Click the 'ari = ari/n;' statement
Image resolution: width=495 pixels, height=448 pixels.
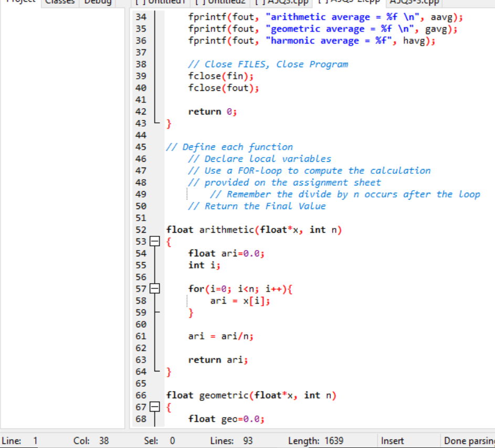click(220, 336)
